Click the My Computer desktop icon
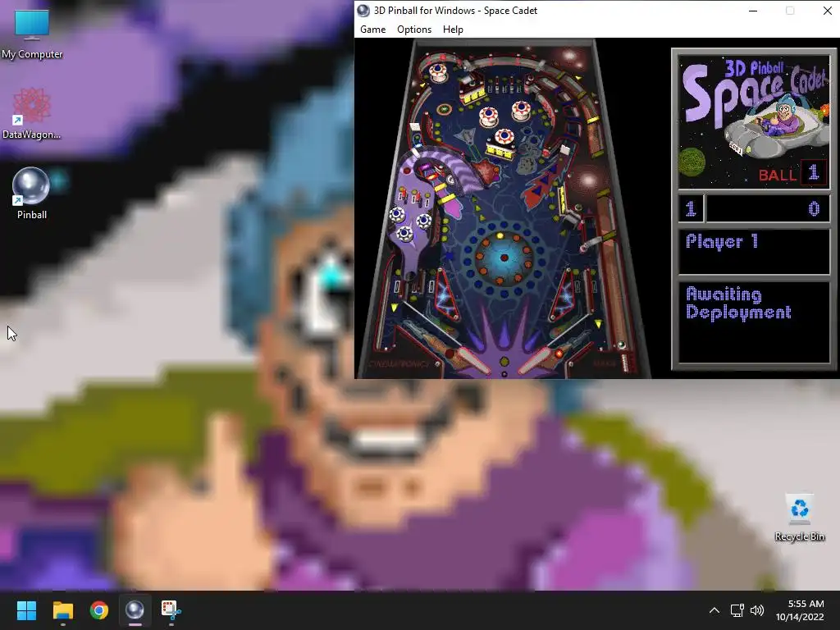Image resolution: width=840 pixels, height=630 pixels. pos(32,34)
